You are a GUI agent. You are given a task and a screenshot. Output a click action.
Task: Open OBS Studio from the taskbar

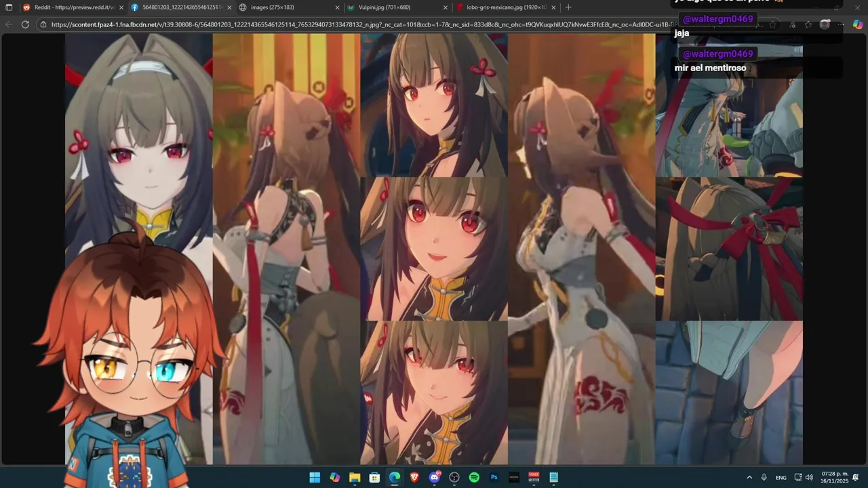click(x=454, y=477)
